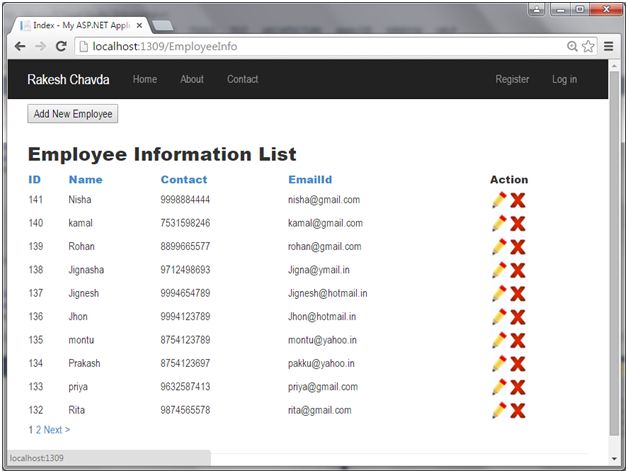The width and height of the screenshot is (628, 473).
Task: Edit Jhon's record with pencil icon
Action: (499, 317)
